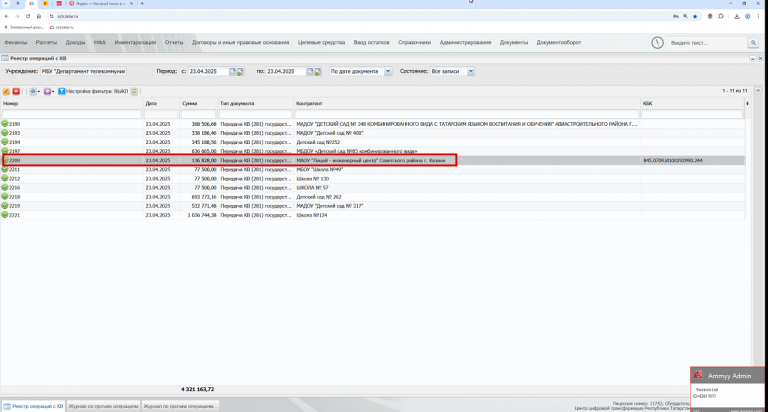Open the Документооборот menu
This screenshot has width=768, height=412.
coord(559,43)
